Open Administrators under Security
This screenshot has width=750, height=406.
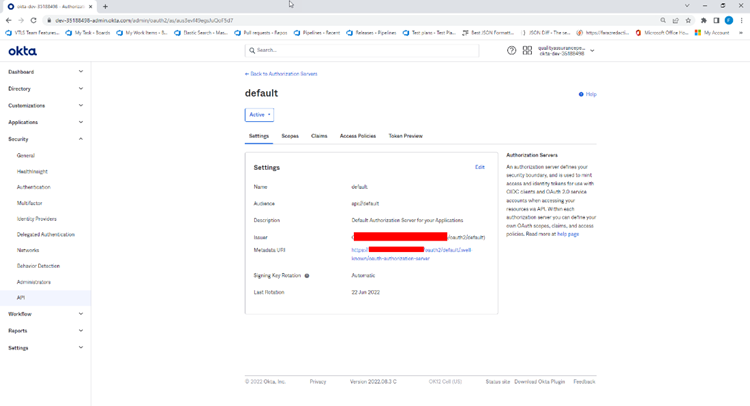coord(33,282)
